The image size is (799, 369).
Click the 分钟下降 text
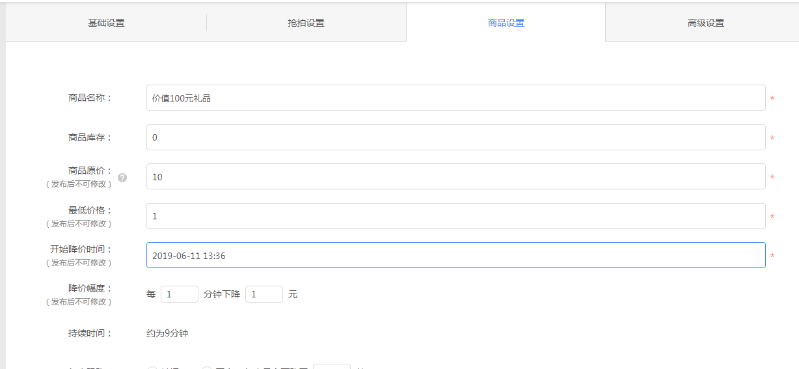click(222, 295)
